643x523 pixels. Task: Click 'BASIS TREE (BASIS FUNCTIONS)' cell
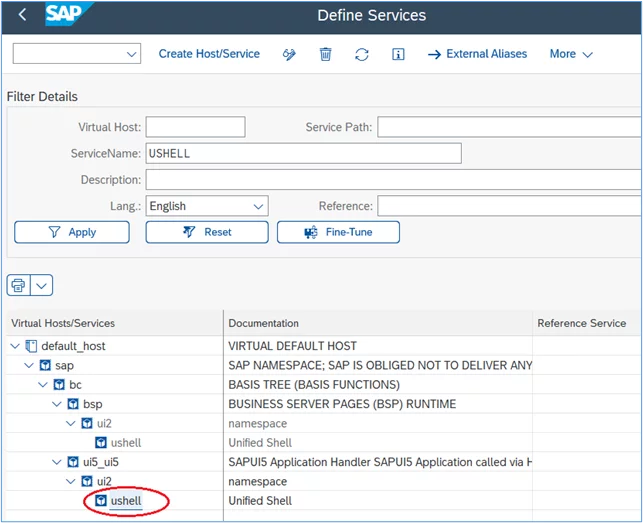point(314,385)
